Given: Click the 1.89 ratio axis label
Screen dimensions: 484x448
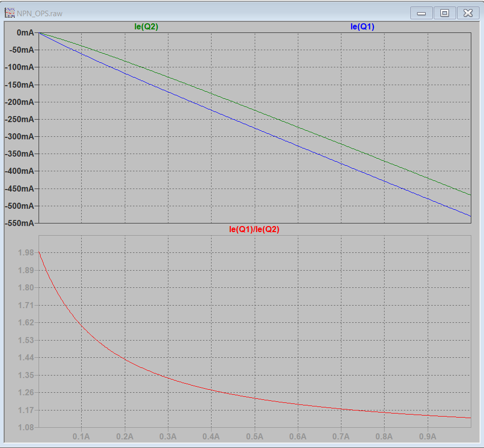Looking at the screenshot, I should (x=26, y=270).
